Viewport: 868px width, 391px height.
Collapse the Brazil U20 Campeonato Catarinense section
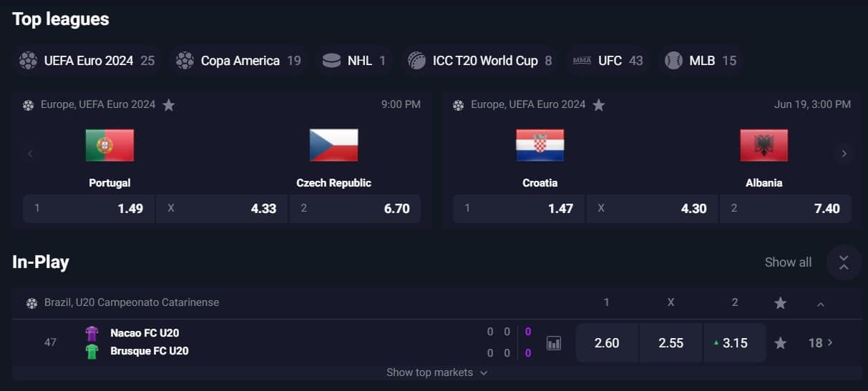pos(821,304)
